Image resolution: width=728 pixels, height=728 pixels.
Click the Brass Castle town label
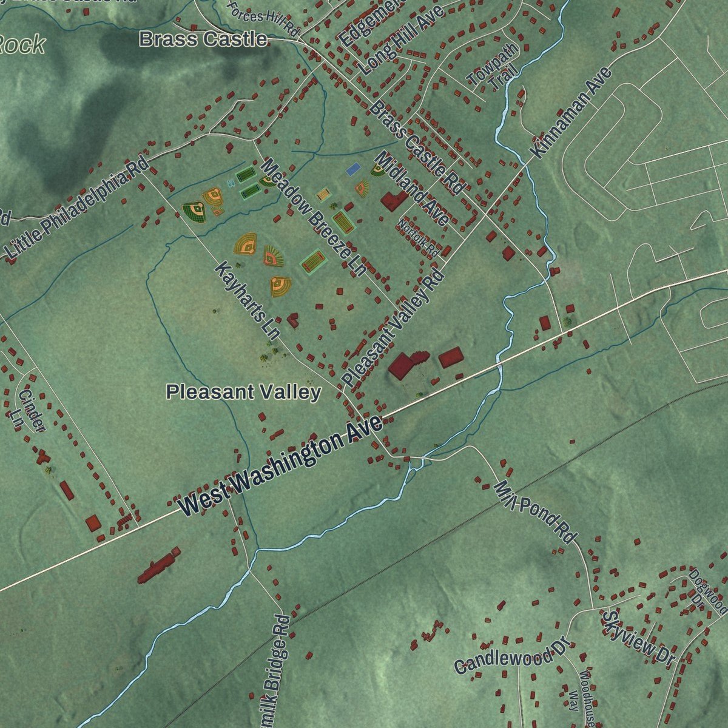203,39
